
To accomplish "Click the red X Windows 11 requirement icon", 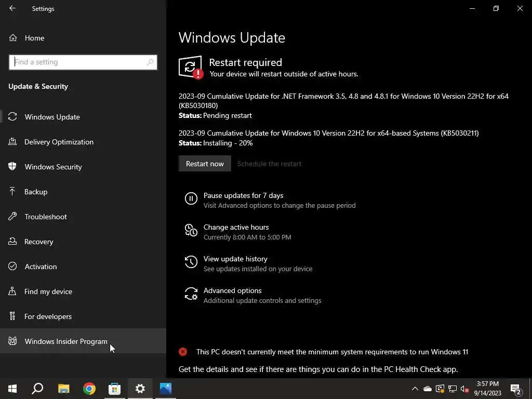I will tap(183, 352).
